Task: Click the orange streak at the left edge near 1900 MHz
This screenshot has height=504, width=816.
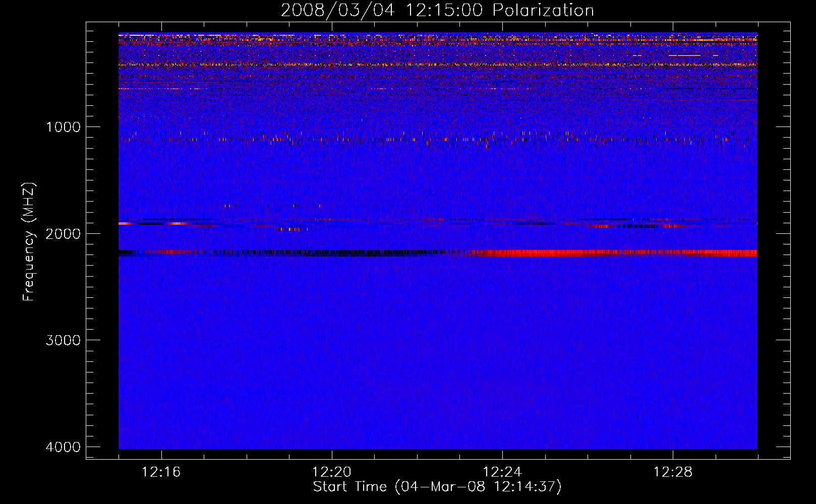Action: click(x=126, y=223)
